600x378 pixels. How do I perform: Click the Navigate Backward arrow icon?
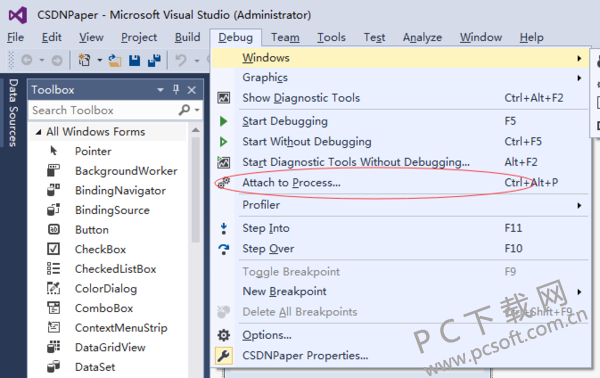pyautogui.click(x=27, y=60)
